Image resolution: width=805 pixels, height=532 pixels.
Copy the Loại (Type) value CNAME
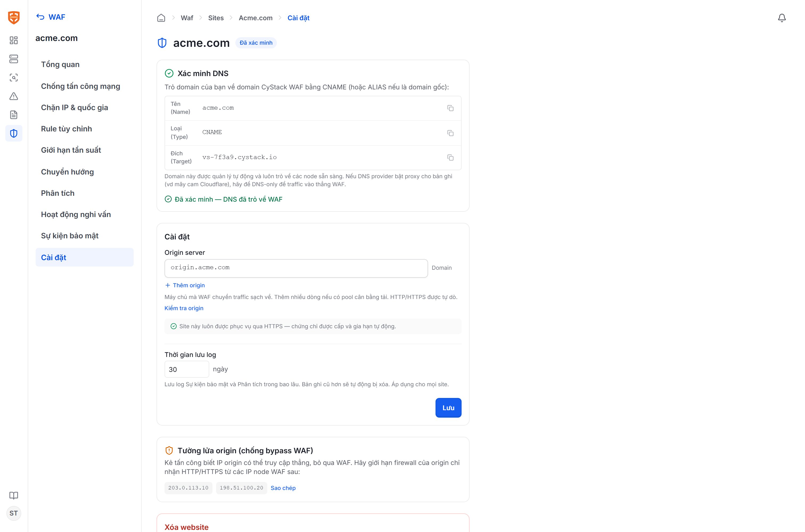(450, 133)
